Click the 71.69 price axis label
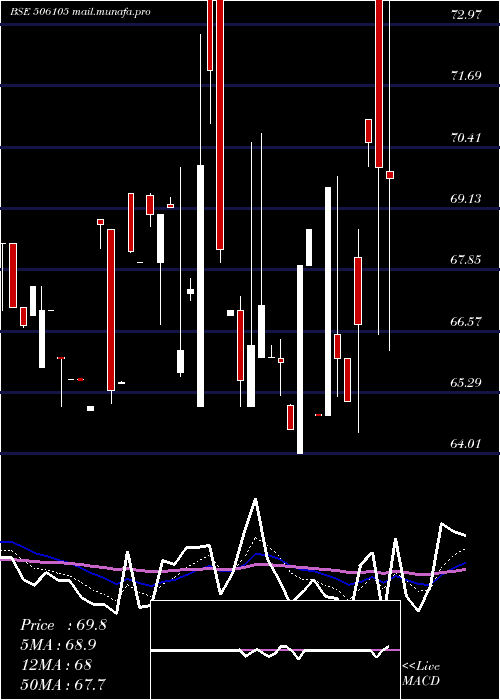Viewport: 500px width, 700px height. 466,75
